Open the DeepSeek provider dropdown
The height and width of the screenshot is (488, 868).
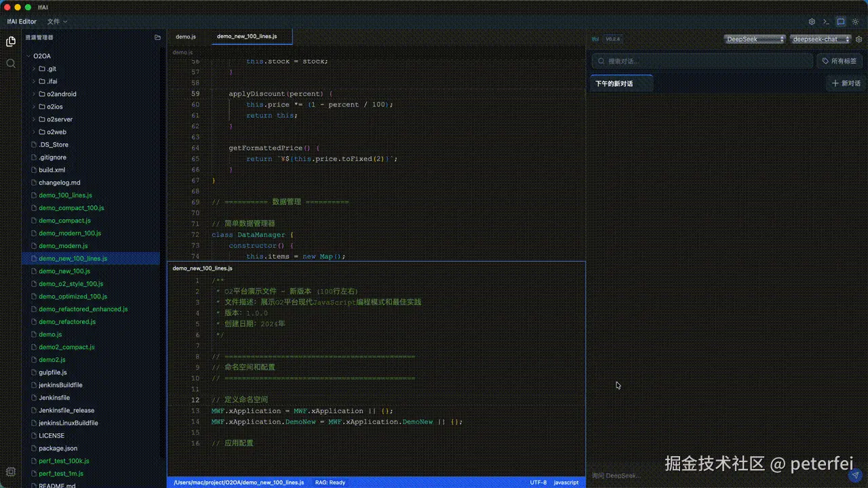[754, 39]
